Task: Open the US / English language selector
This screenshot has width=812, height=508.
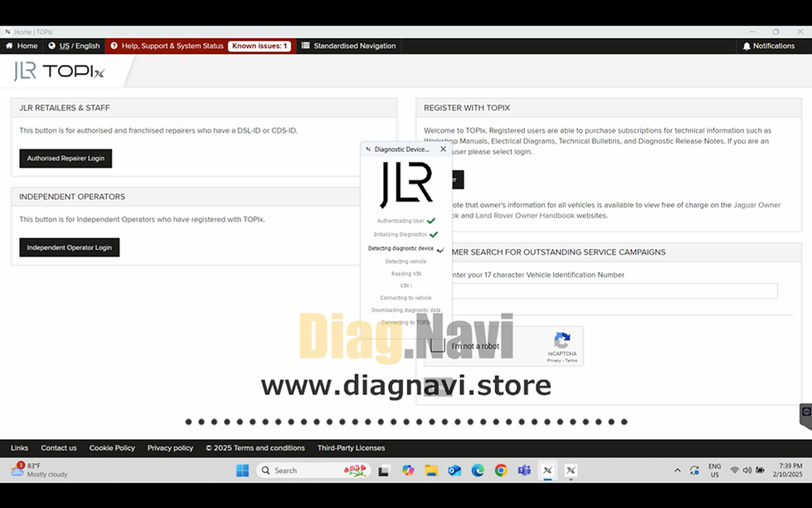Action: coord(74,46)
